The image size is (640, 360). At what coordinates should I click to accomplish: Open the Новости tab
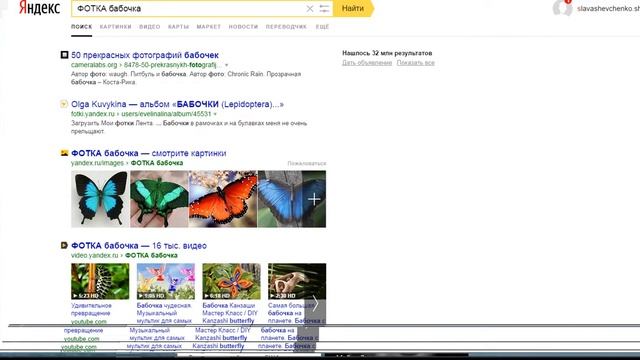(243, 27)
